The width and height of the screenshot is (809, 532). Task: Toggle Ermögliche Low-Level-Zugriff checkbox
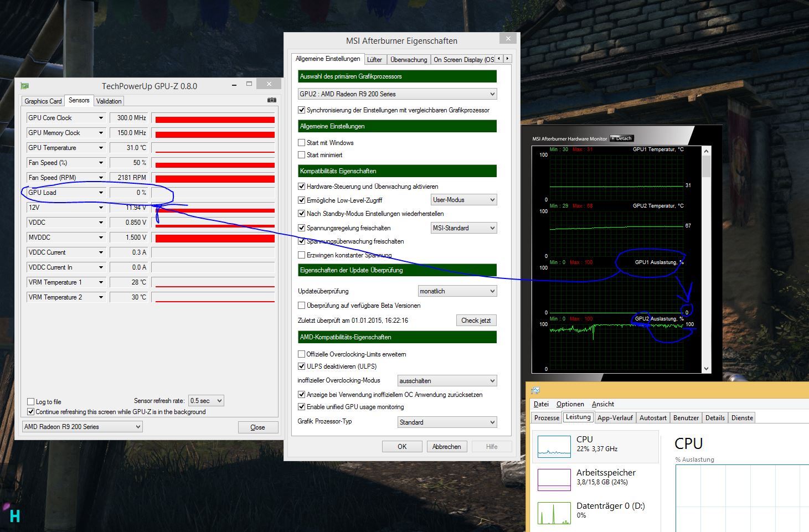point(302,200)
